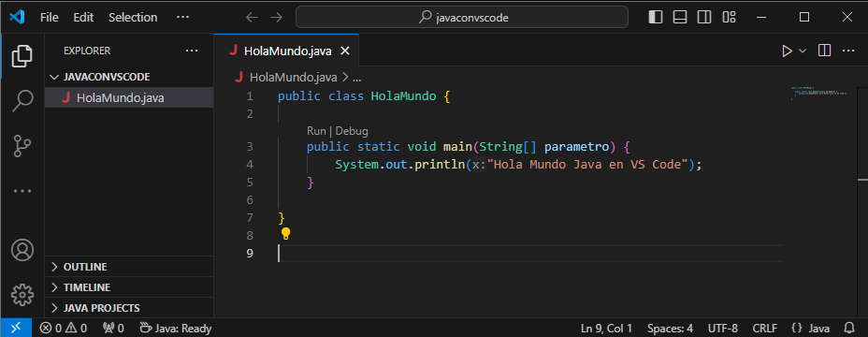This screenshot has width=868, height=337.
Task: Run the Java file with the play button
Action: coord(787,51)
